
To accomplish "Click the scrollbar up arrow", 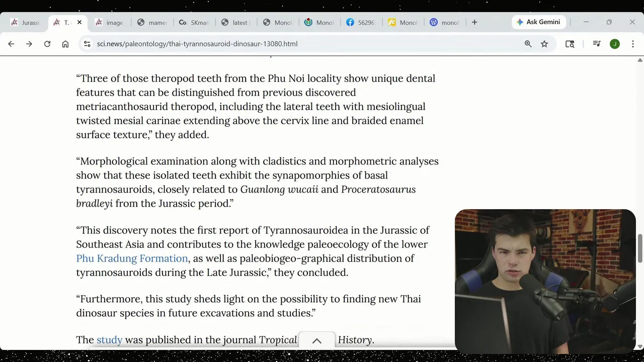I will pos(640,60).
